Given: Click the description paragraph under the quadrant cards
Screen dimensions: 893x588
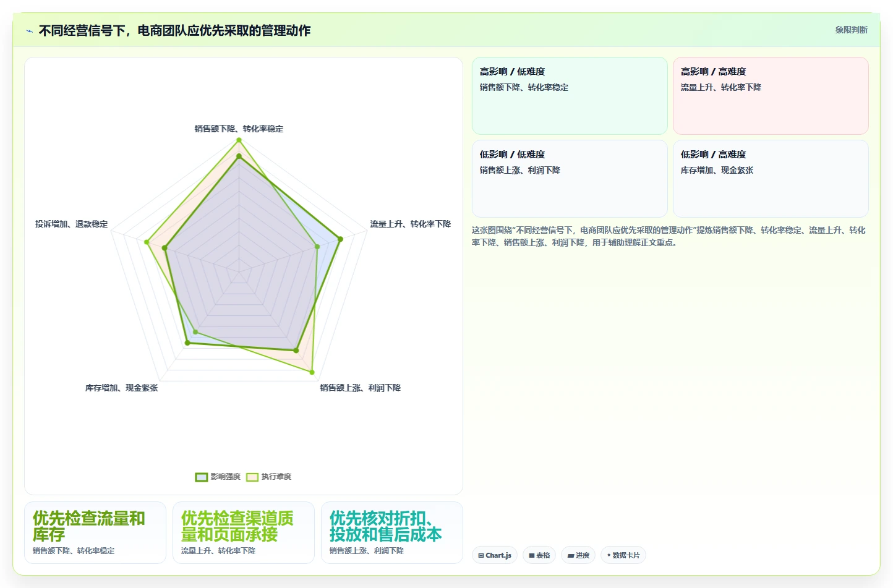Looking at the screenshot, I should (x=669, y=236).
